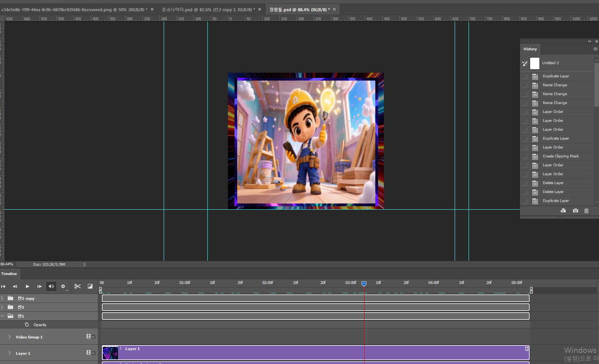Expand the Layer 1 clip properties arrow
599x364 pixels.
121,349
